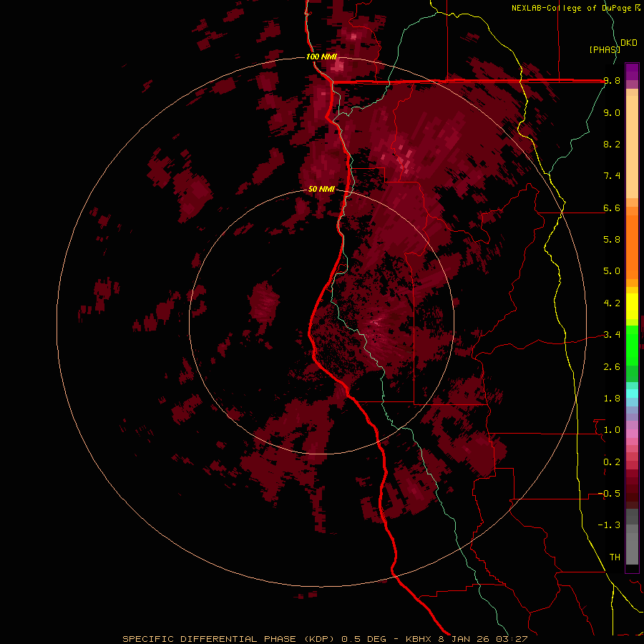The image size is (644, 644).
Task: Click the 2.6 scale value
Action: coord(612,367)
